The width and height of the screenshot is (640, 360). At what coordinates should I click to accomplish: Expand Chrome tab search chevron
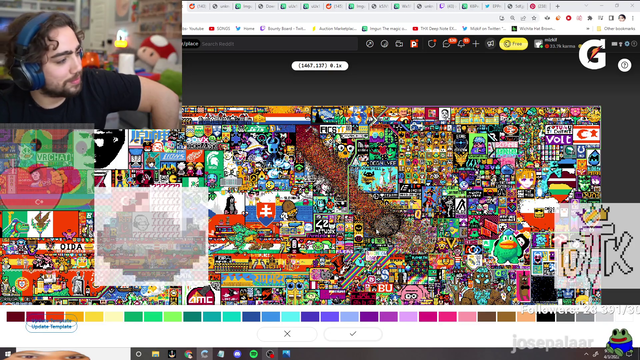[587, 6]
